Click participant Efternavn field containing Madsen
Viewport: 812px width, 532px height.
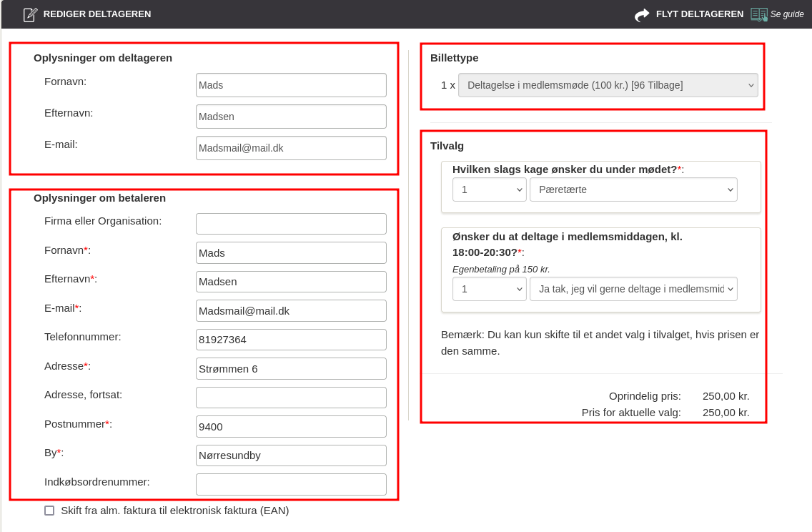coord(291,117)
